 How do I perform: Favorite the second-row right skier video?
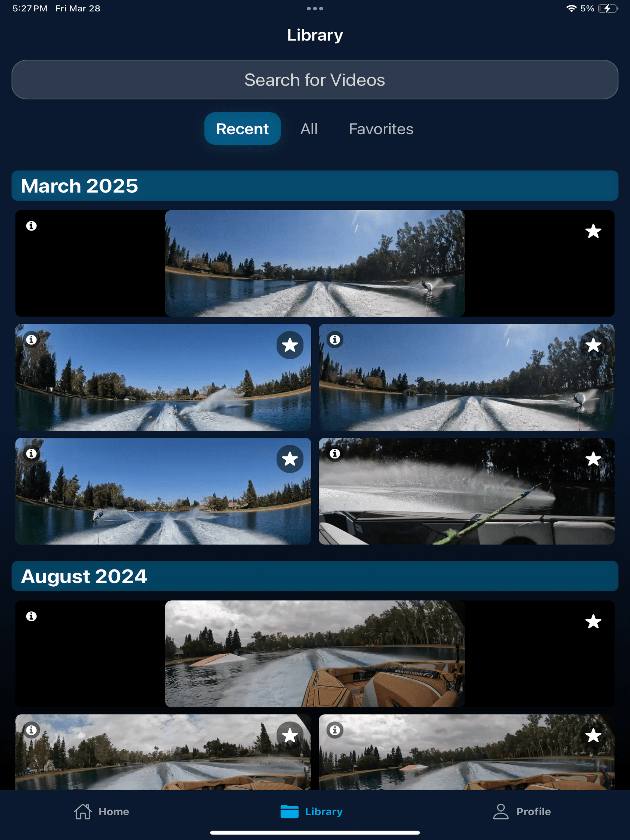click(x=593, y=345)
